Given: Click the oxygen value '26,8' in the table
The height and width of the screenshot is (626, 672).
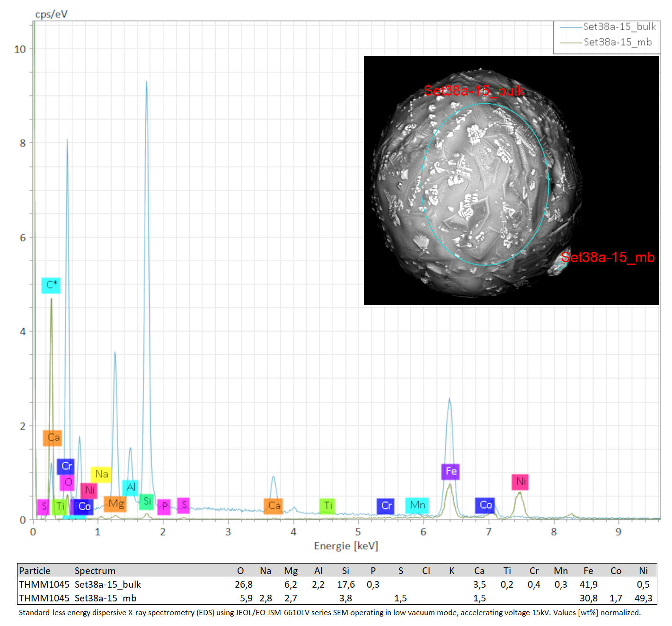Looking at the screenshot, I should 244,585.
